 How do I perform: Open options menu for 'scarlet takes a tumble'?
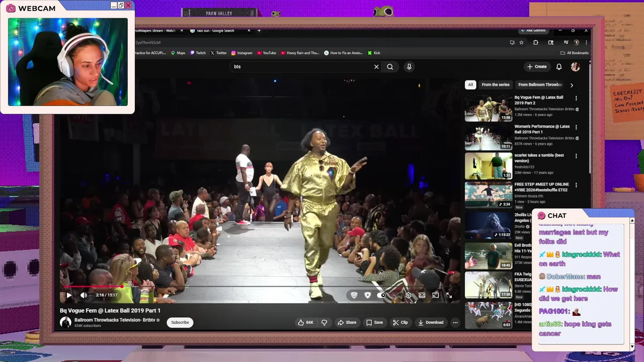click(576, 156)
